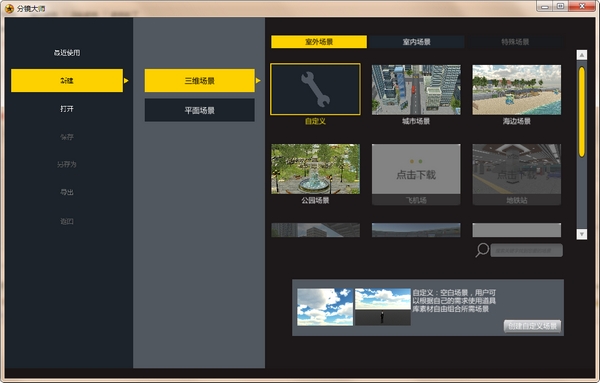Select 平面场景 scene type

[199, 110]
